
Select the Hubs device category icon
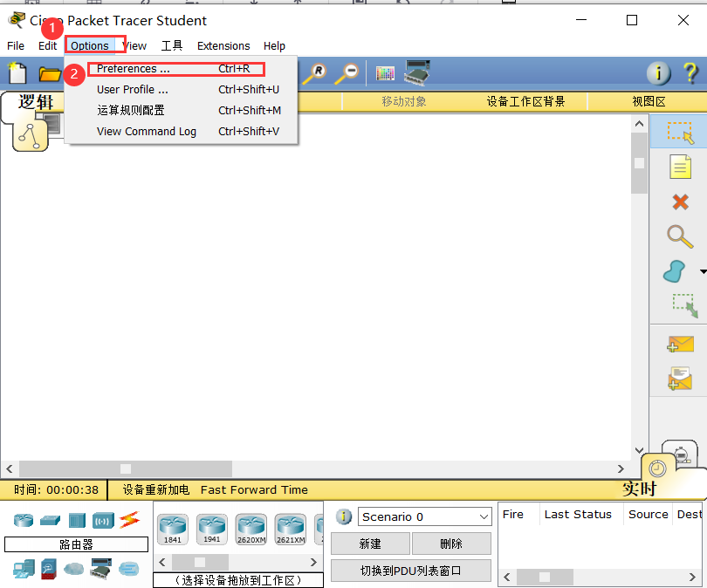[x=77, y=521]
